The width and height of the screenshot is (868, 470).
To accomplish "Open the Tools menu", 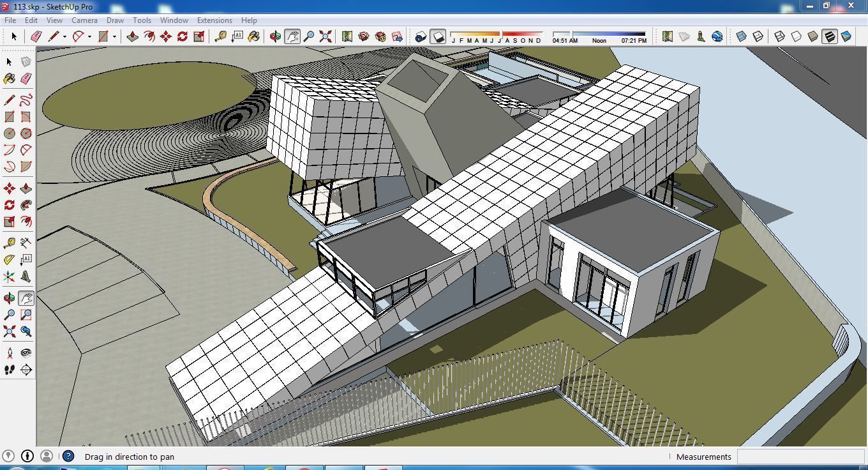I will 142,20.
